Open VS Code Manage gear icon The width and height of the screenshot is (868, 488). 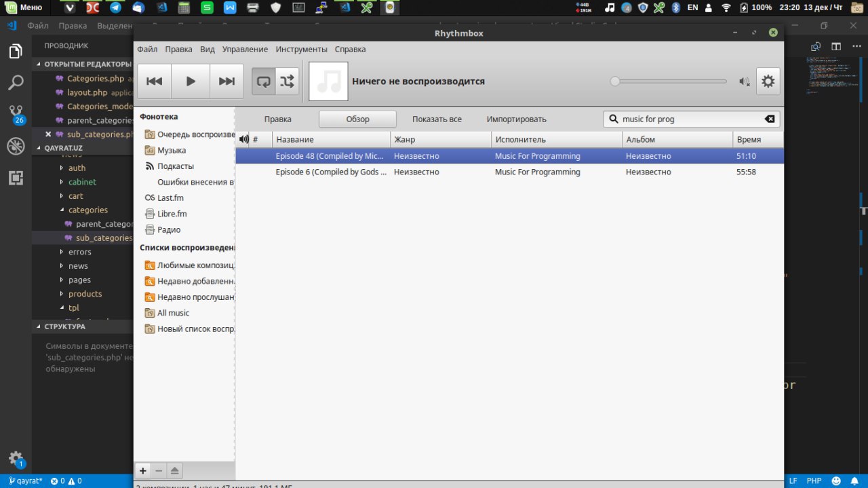tap(16, 459)
